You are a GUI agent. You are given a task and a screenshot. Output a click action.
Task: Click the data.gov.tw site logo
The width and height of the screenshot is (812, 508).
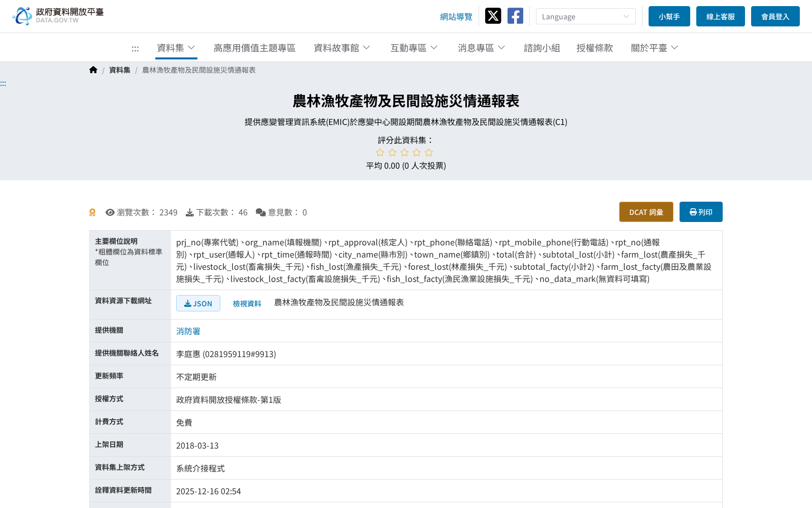58,16
